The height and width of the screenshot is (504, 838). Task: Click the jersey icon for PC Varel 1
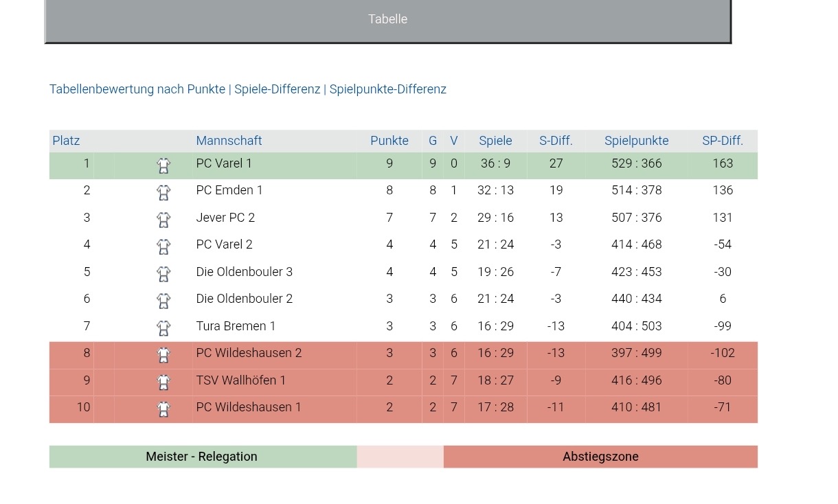point(163,165)
